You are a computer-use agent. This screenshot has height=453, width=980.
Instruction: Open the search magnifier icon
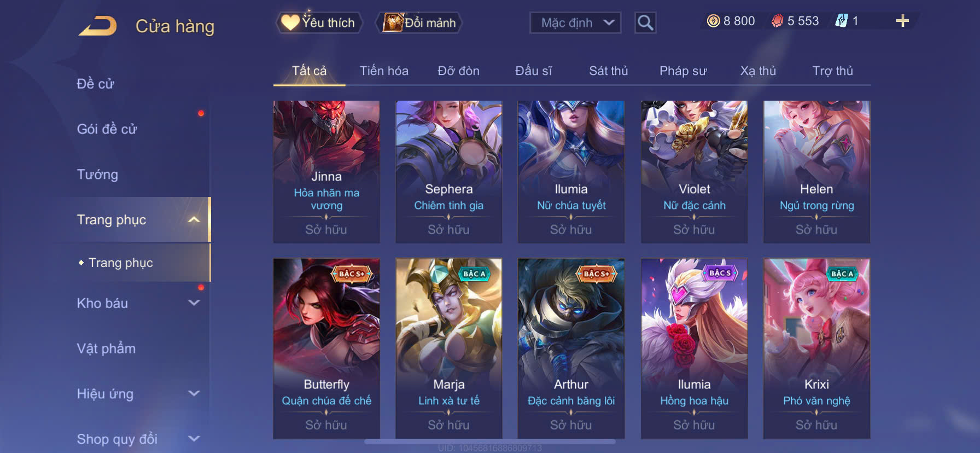point(645,22)
